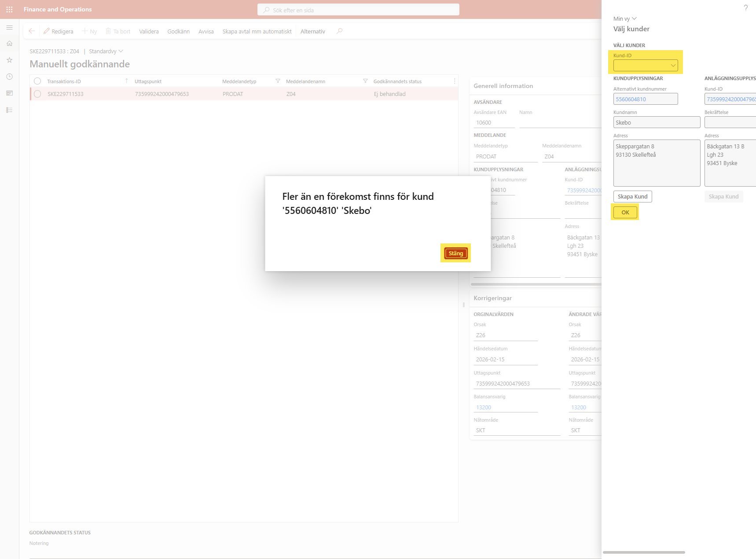Expand the Min vy view selector
Viewport: 756px width, 559px height.
tap(625, 18)
